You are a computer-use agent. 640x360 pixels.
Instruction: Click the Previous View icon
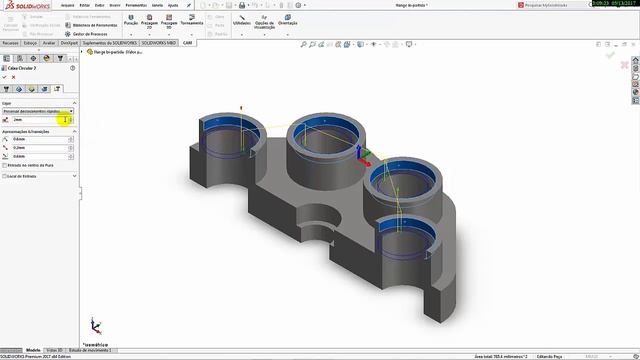[321, 44]
